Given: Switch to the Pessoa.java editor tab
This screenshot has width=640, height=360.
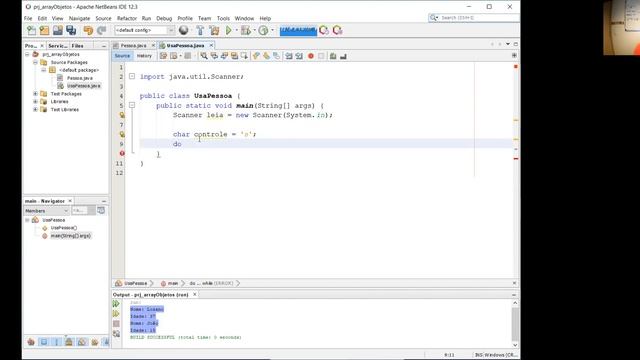Looking at the screenshot, I should pyautogui.click(x=133, y=46).
